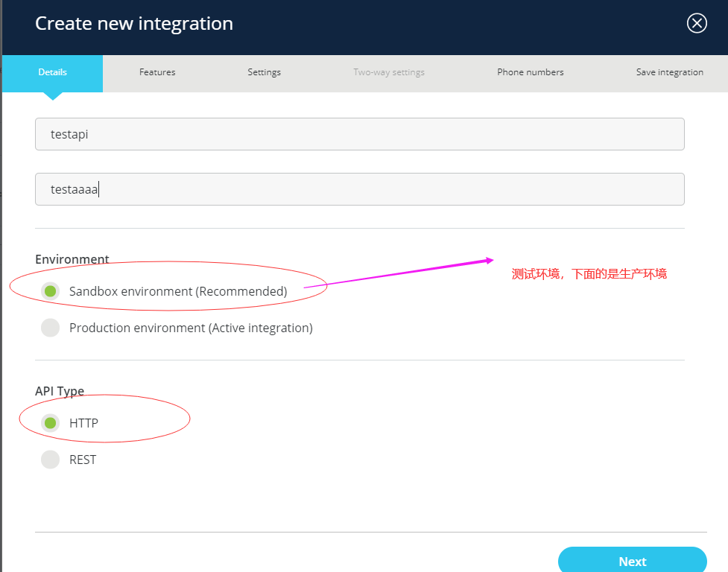Jump to the Save integration tab
The width and height of the screenshot is (728, 572).
click(669, 72)
